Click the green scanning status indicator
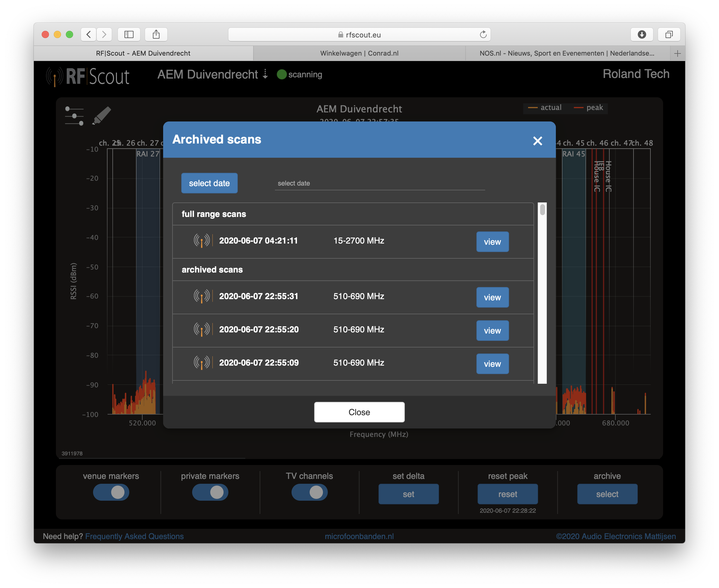This screenshot has height=588, width=719. tap(282, 75)
